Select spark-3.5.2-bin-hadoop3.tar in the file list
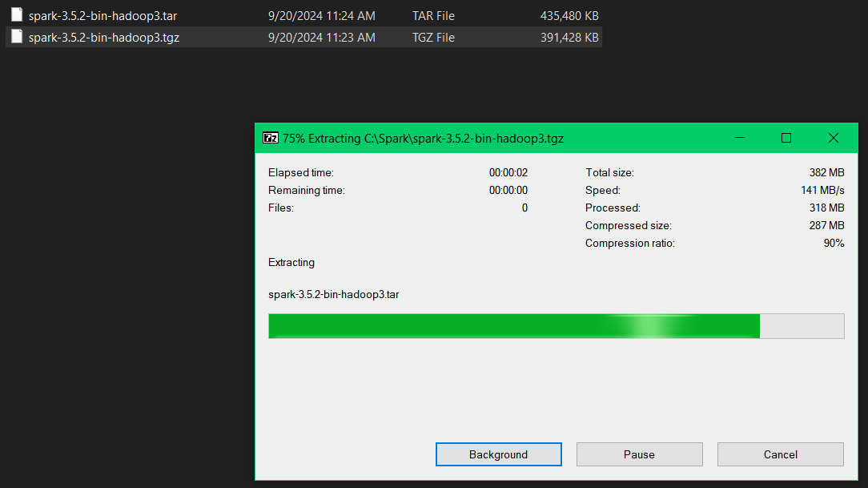 [x=102, y=16]
